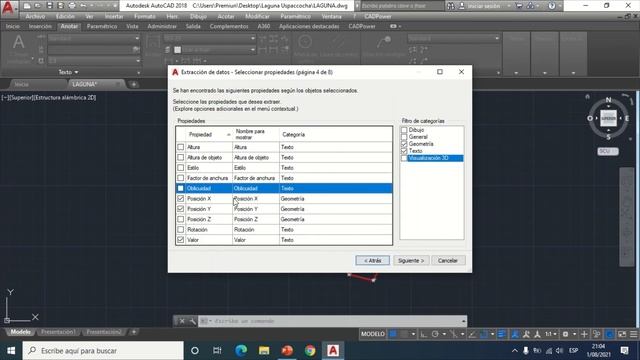This screenshot has height=360, width=640.
Task: Disable the Texto category filter
Action: (x=404, y=151)
